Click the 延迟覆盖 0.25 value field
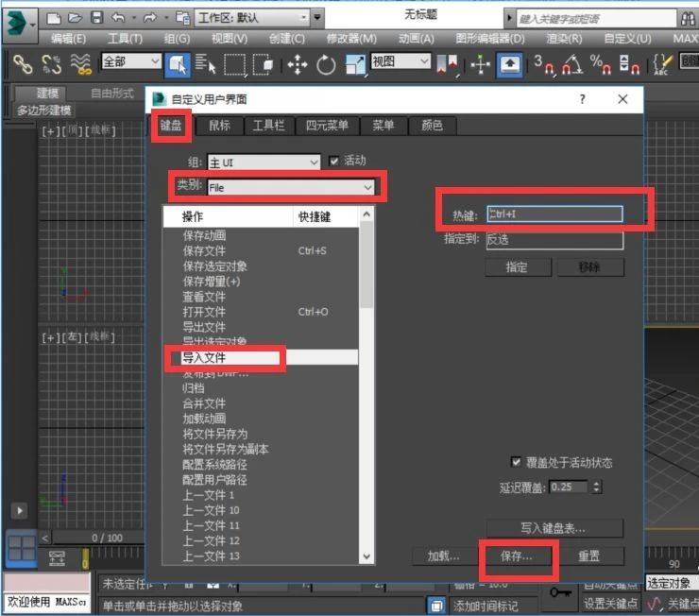 (570, 487)
